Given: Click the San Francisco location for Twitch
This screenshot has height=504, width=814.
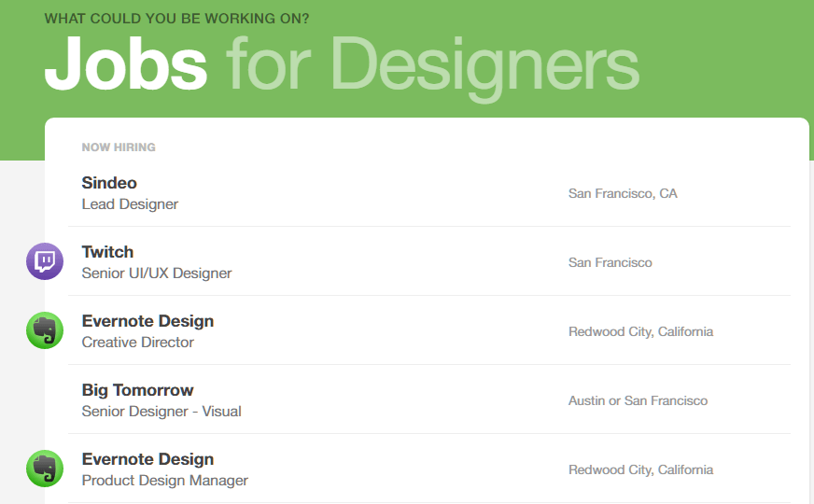Looking at the screenshot, I should 610,262.
